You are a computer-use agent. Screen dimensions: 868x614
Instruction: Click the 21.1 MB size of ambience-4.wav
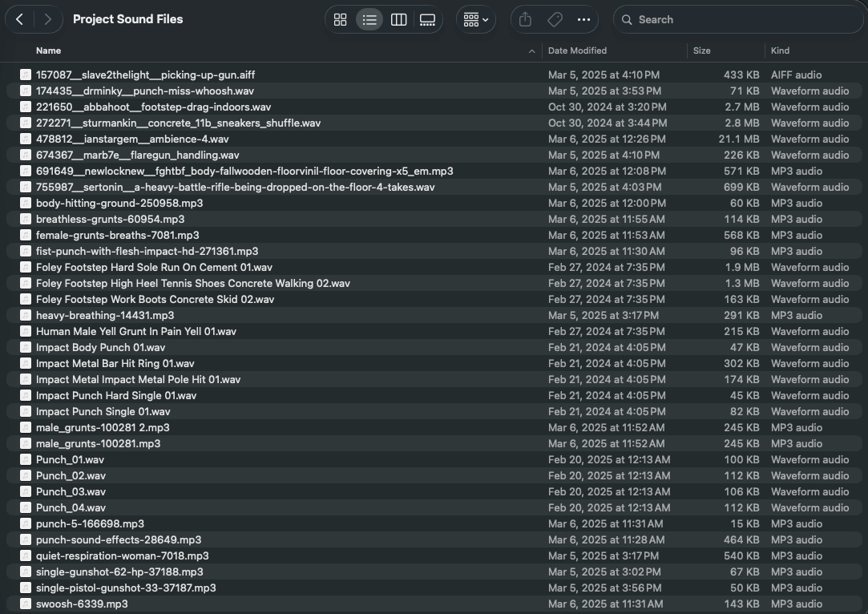739,139
